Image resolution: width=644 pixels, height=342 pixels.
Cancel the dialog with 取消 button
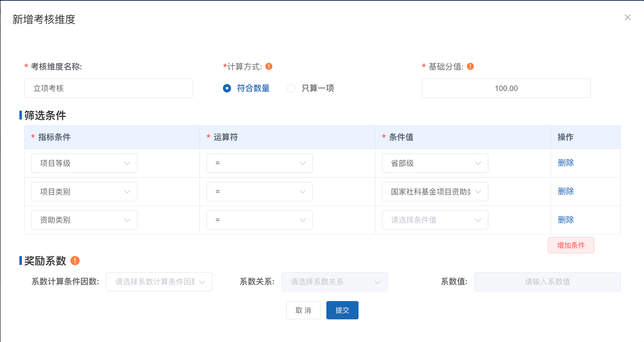pyautogui.click(x=303, y=310)
